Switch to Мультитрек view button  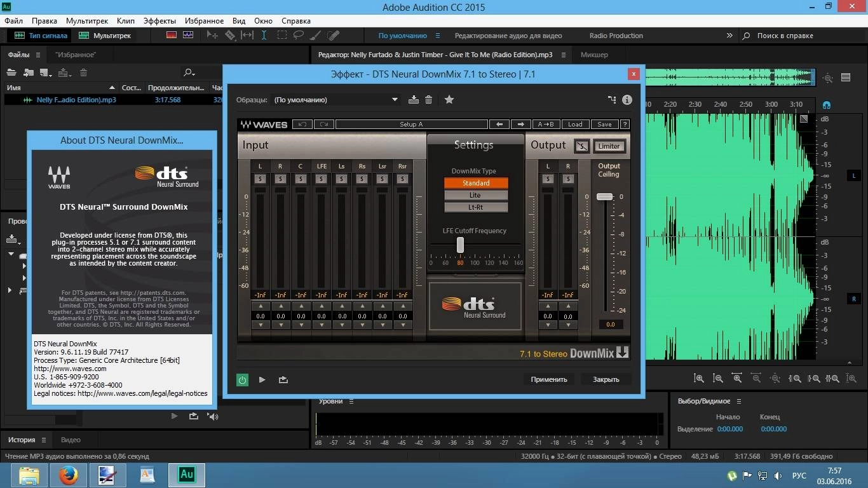[x=105, y=36]
